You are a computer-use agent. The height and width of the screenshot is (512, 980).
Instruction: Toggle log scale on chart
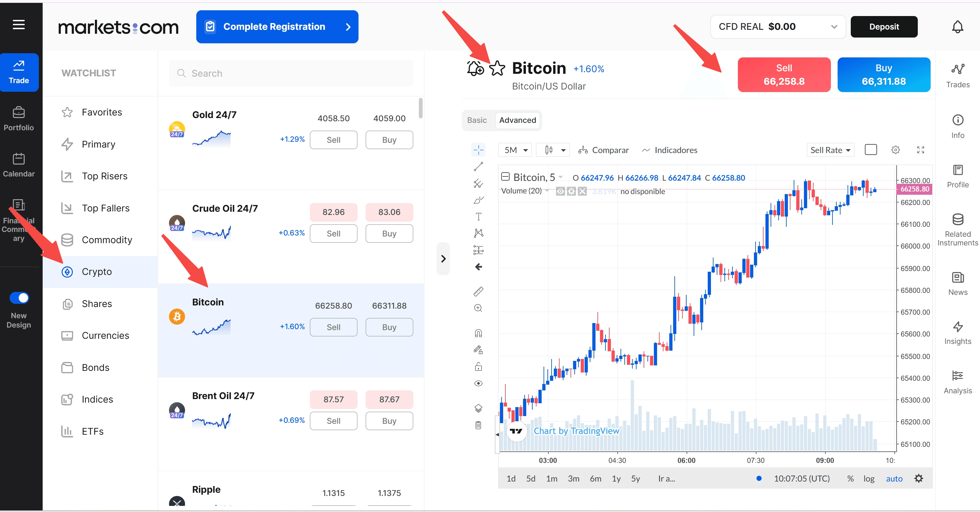pos(868,479)
